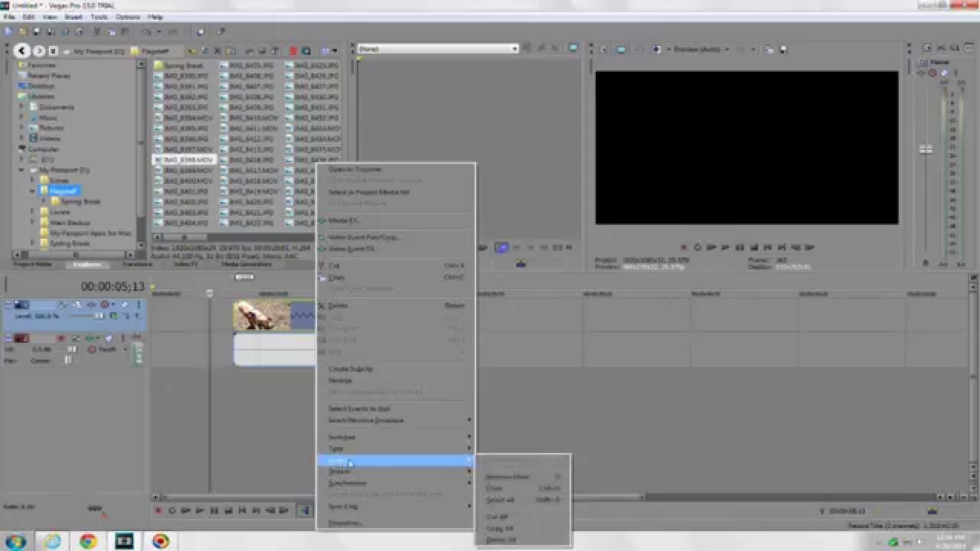Open the Tools menu
The image size is (980, 551).
[99, 17]
